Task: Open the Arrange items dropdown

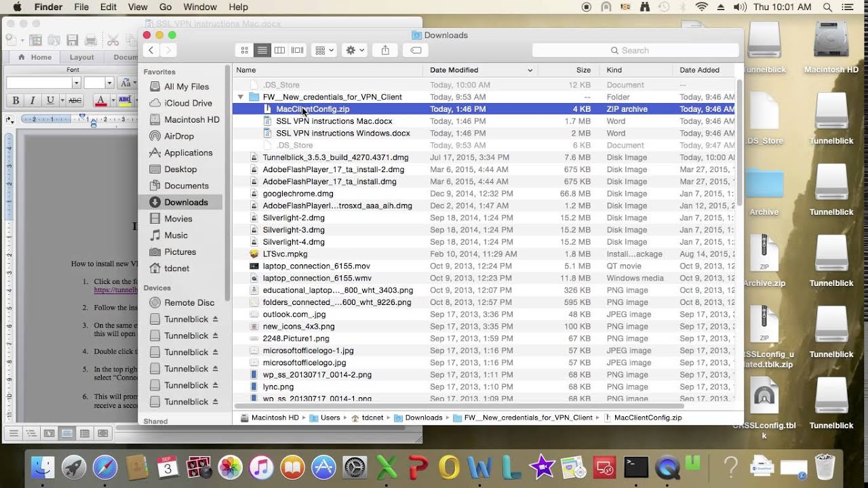Action: click(x=323, y=50)
